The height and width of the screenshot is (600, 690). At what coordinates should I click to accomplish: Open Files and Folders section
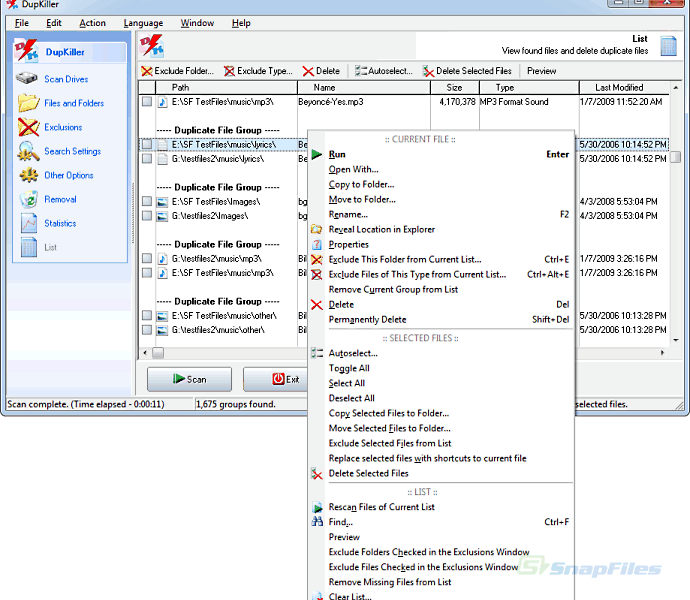click(62, 103)
